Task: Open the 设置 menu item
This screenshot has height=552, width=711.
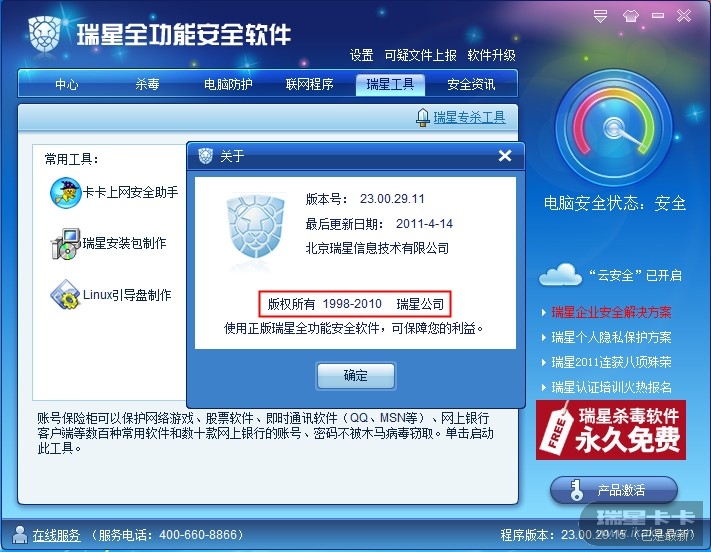Action: click(361, 55)
